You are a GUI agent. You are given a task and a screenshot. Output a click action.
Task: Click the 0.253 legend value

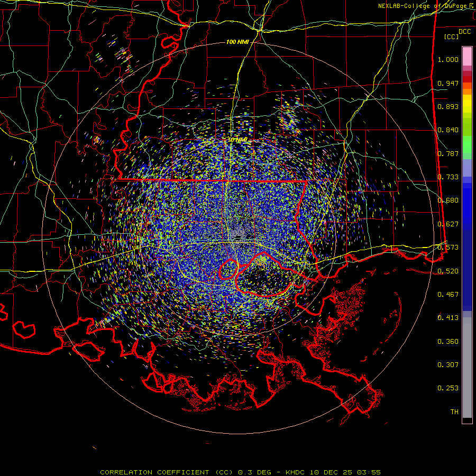448,388
